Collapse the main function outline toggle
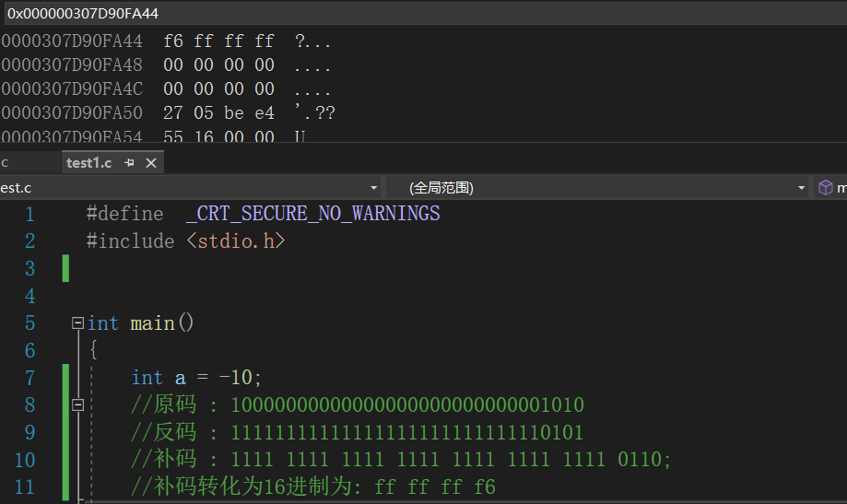The width and height of the screenshot is (847, 504). 77,323
